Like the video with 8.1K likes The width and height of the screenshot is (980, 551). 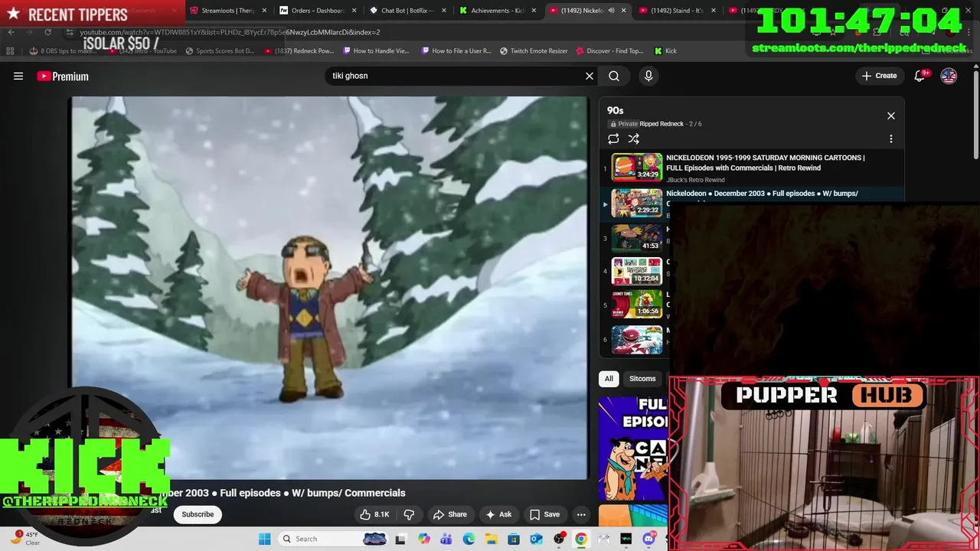(x=375, y=514)
